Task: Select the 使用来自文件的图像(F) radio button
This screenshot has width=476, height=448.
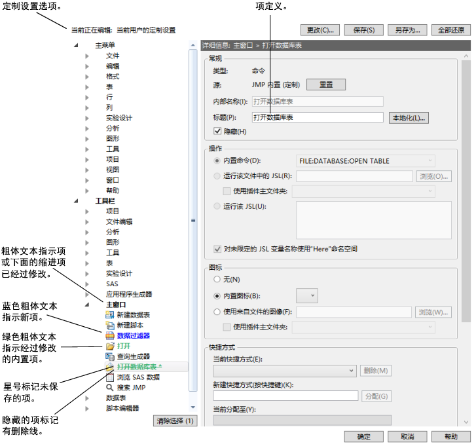Action: point(217,312)
